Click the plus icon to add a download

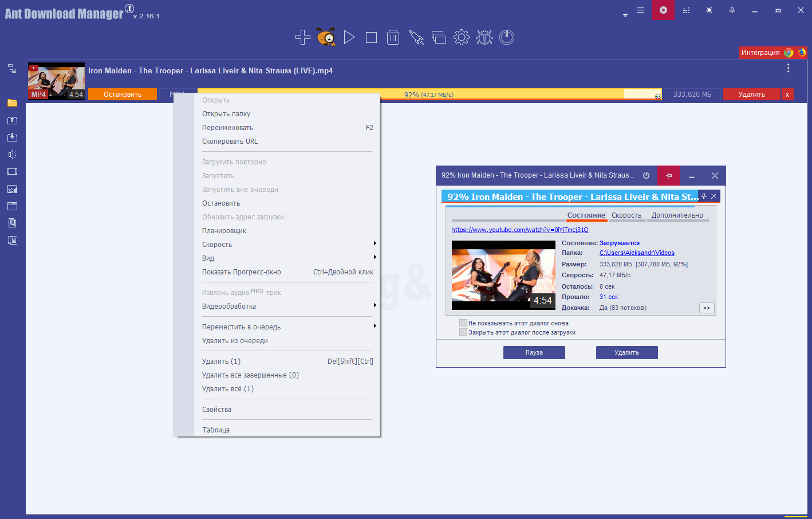click(x=303, y=37)
